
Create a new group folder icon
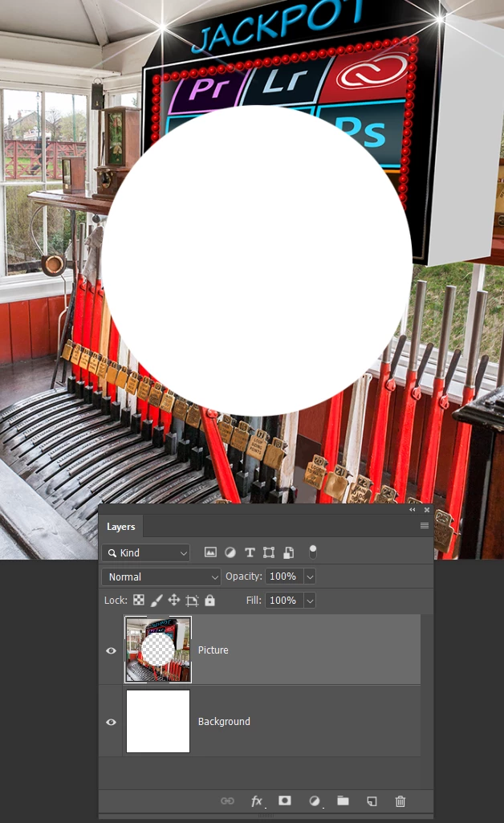(343, 801)
